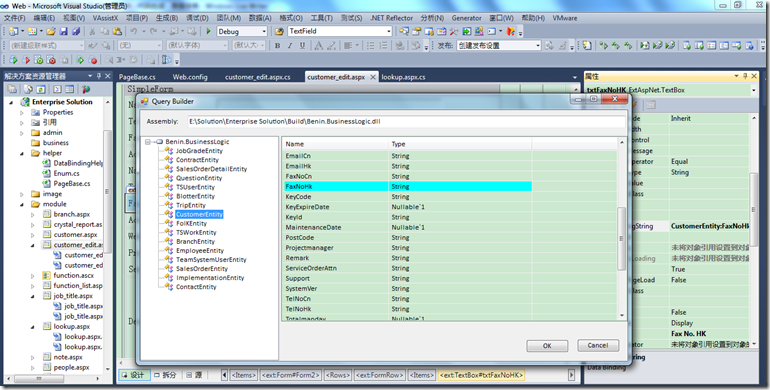This screenshot has width=770, height=390.
Task: Click the Open File toolbar icon
Action: 51,31
